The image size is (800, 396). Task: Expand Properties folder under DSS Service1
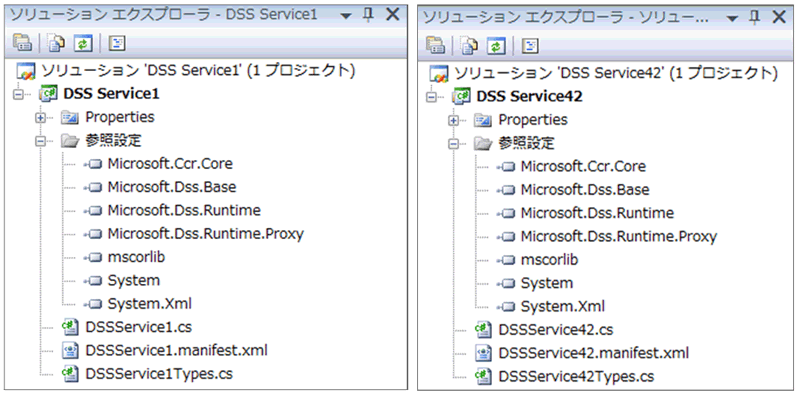coord(40,118)
